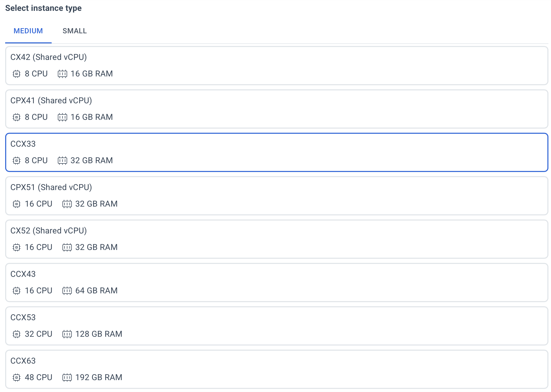Viewport: 551px width, 392px height.
Task: Select CCX43 with 64 GB RAM
Action: (x=277, y=283)
